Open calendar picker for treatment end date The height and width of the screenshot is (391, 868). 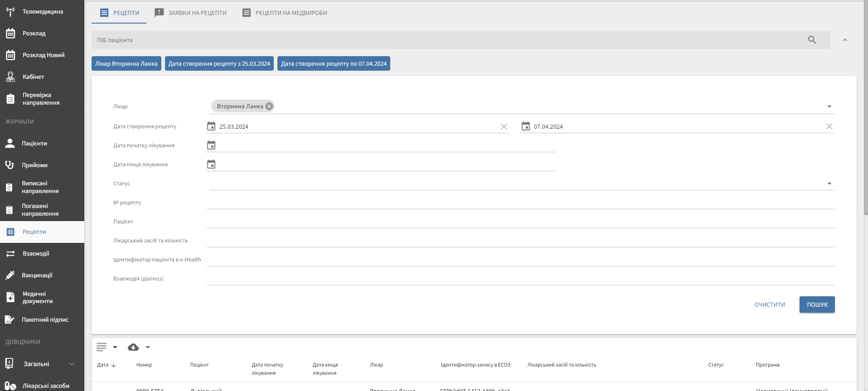tap(211, 164)
